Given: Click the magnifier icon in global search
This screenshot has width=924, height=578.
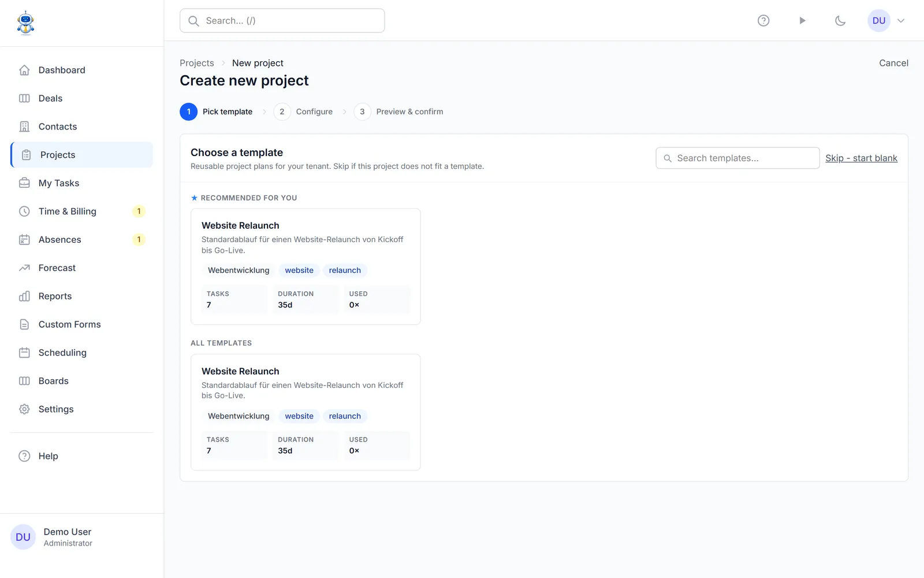Looking at the screenshot, I should pos(194,21).
